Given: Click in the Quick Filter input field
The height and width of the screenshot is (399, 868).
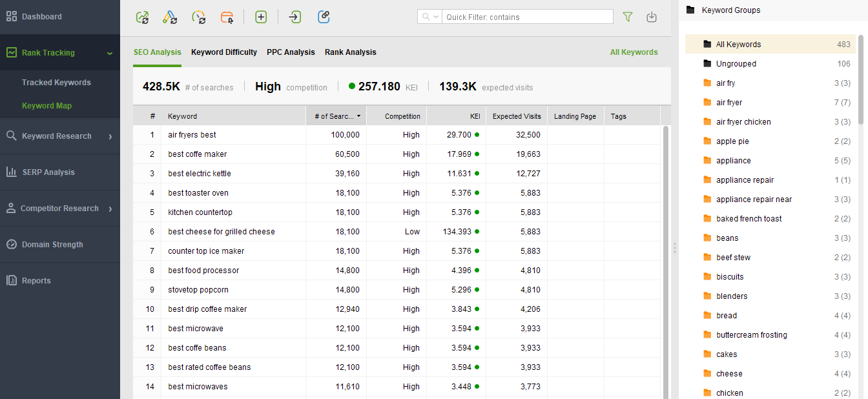Looking at the screenshot, I should click(528, 17).
